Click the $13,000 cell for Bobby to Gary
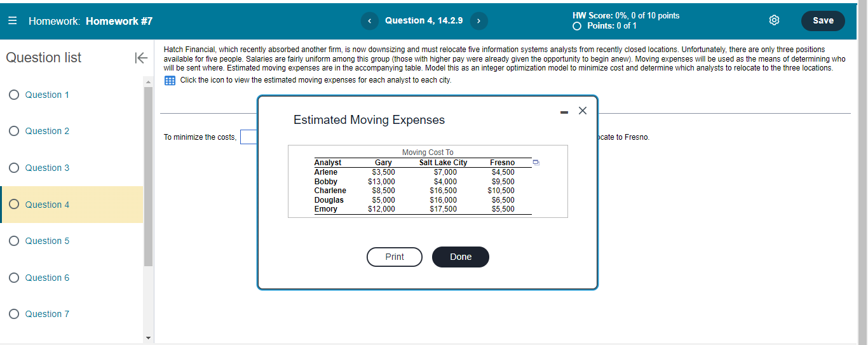This screenshot has width=868, height=345. (x=382, y=182)
